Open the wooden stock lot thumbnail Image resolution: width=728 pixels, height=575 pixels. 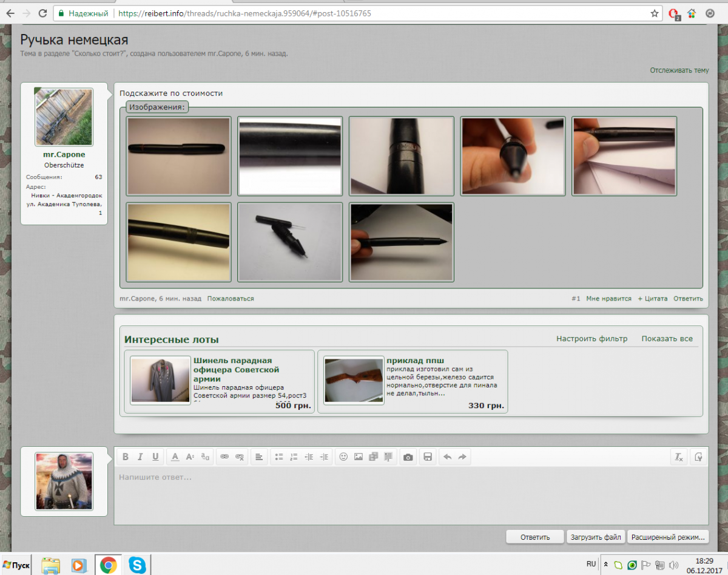[354, 381]
